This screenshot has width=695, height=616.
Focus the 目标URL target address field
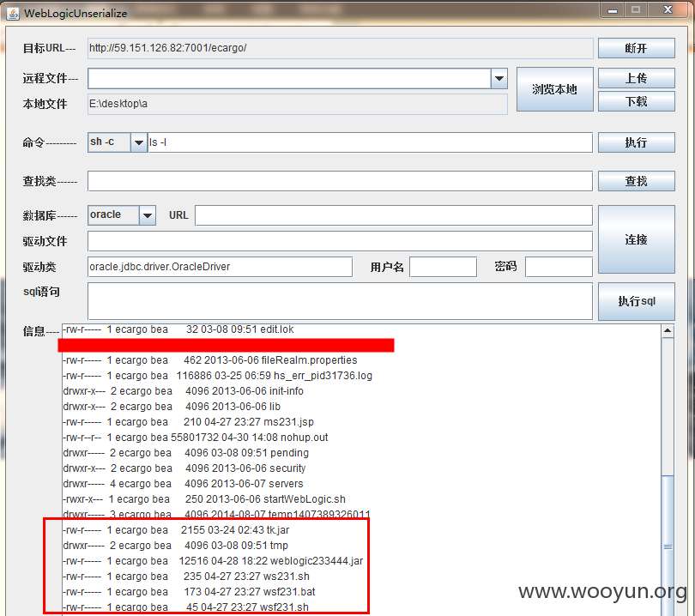tap(340, 48)
